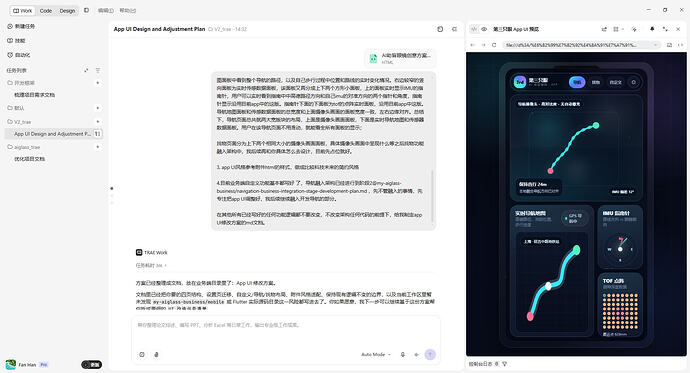The height and width of the screenshot is (373, 690).
Task: Select the highlighted 导航 tab in app preview
Action: 577,82
